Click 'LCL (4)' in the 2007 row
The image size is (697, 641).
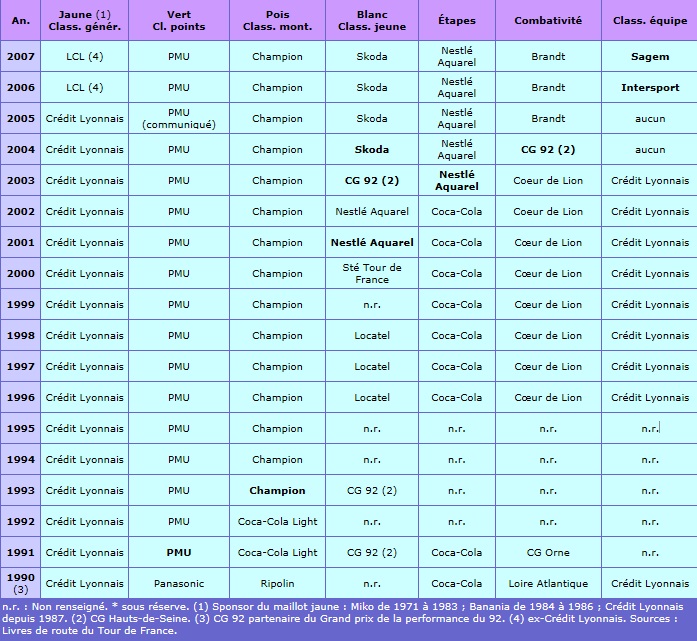pyautogui.click(x=84, y=57)
